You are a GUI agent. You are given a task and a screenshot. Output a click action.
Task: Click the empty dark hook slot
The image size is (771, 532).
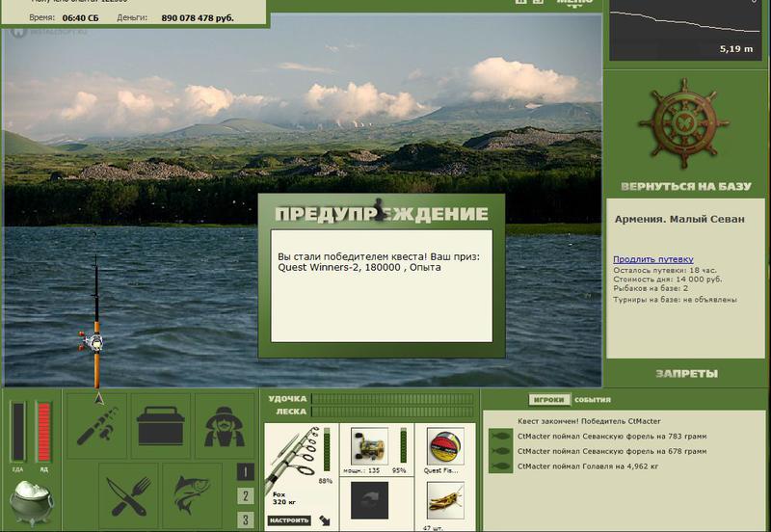[369, 500]
